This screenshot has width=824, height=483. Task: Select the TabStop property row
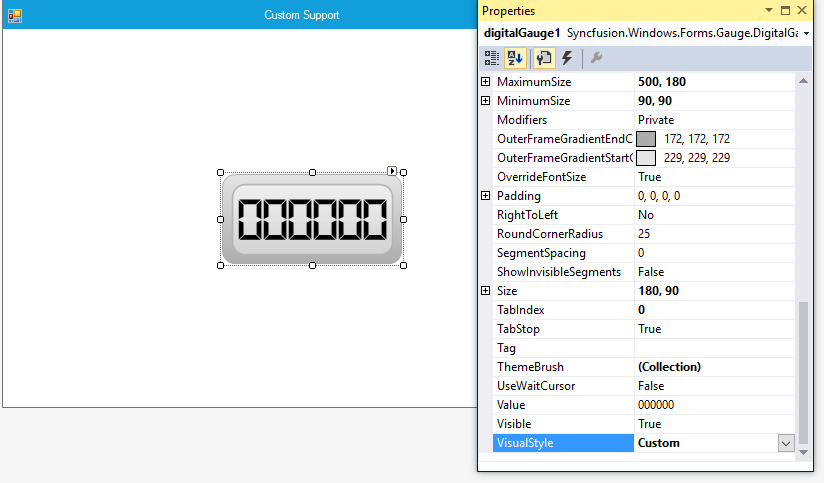pyautogui.click(x=643, y=329)
